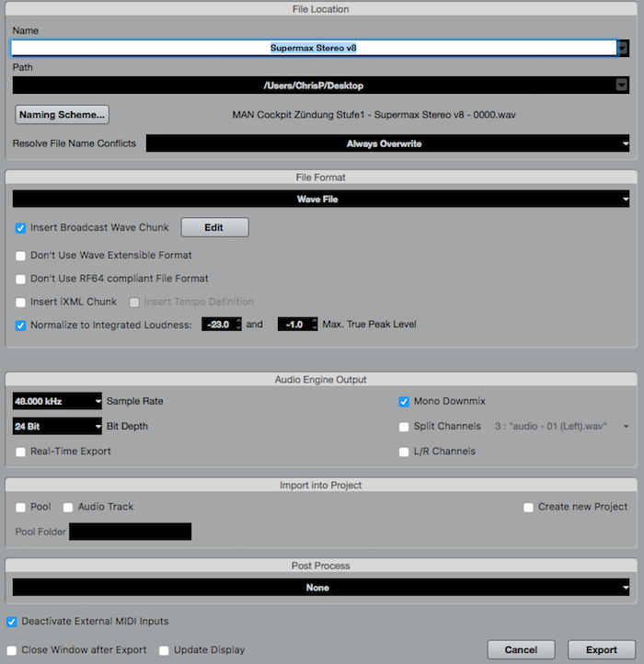Image resolution: width=644 pixels, height=664 pixels.
Task: Open Resolve File Name Conflicts dropdown
Action: pos(387,143)
